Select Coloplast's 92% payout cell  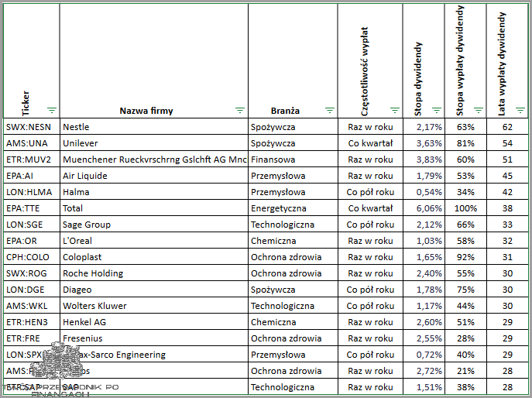(x=465, y=257)
